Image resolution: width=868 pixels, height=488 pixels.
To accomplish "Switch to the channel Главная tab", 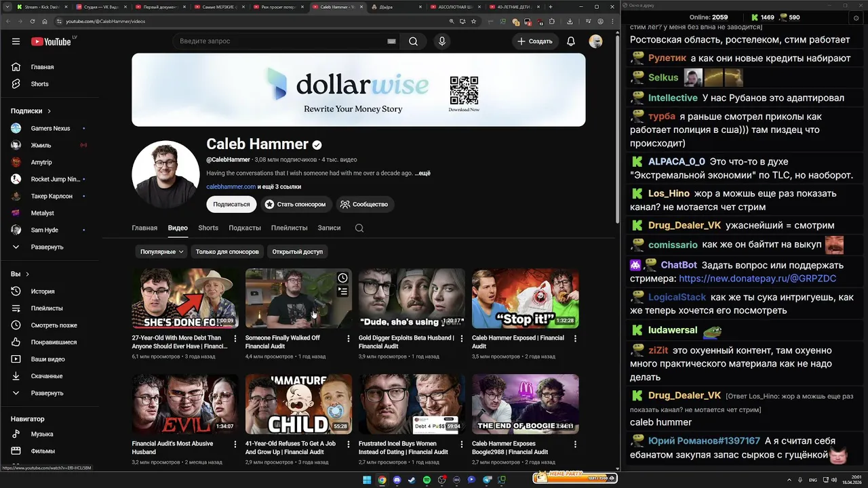I will tap(144, 228).
